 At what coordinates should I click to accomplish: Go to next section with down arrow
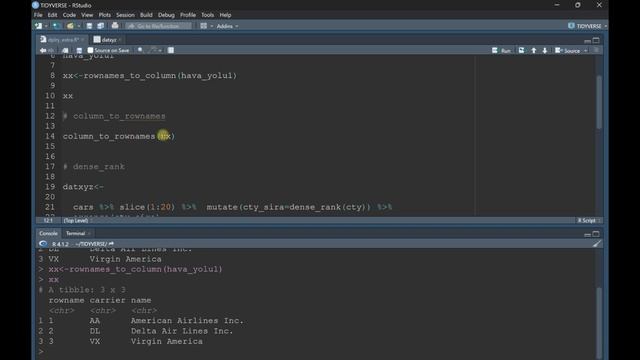tap(545, 50)
